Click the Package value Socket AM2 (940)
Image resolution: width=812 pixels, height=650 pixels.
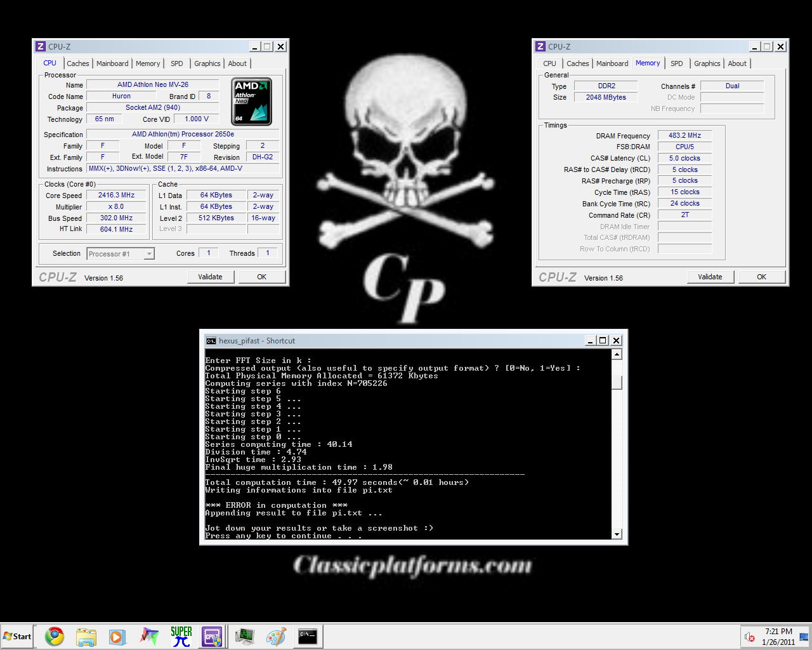153,107
